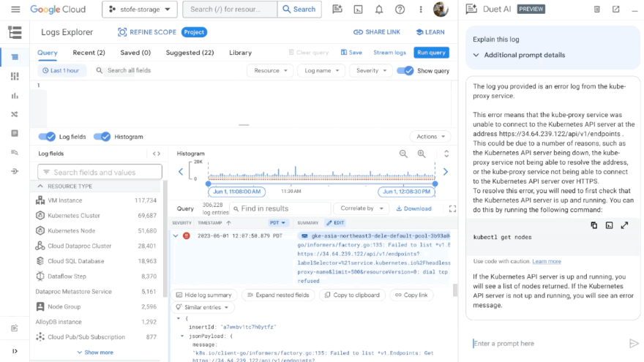Open the Logs Router shuffle sidebar icon
The image size is (644, 362).
tap(15, 114)
